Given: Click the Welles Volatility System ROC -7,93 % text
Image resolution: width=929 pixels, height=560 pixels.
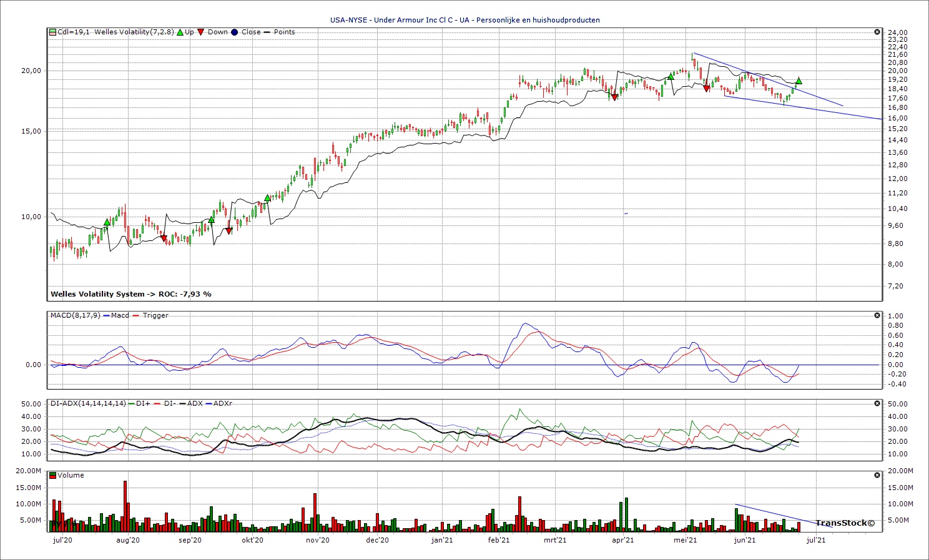Looking at the screenshot, I should click(130, 293).
